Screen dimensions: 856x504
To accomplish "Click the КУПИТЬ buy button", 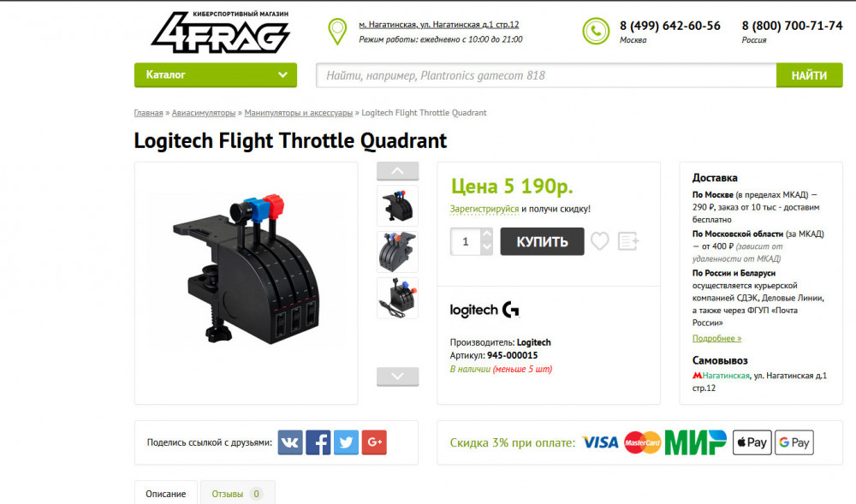I will pyautogui.click(x=542, y=241).
